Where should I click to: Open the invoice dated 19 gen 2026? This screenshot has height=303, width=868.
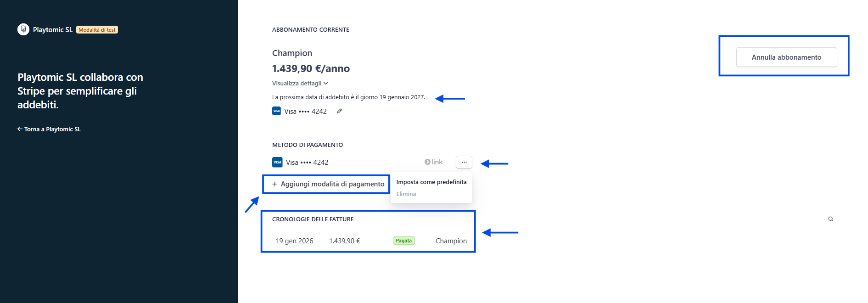pyautogui.click(x=294, y=241)
